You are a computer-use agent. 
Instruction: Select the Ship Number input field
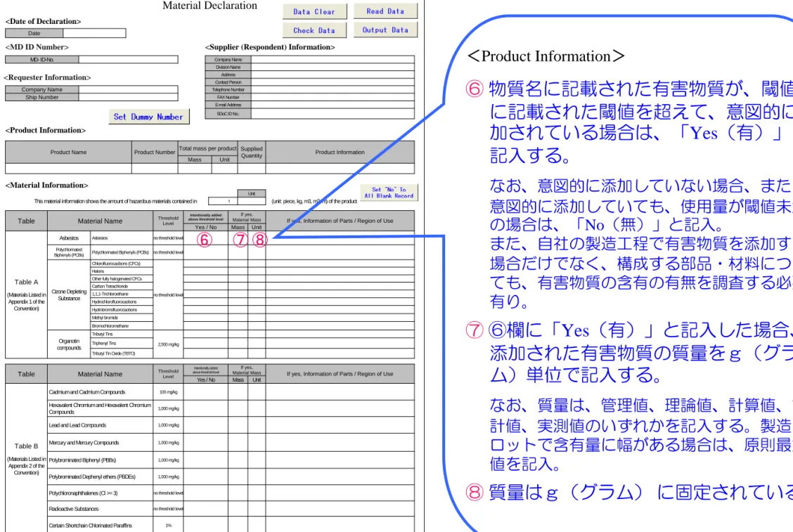pos(129,97)
